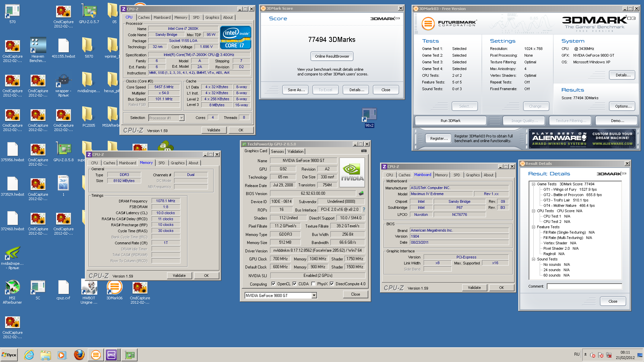Select the 373529.hwbot file icon
Image resolution: width=644 pixels, height=362 pixels.
(x=12, y=186)
